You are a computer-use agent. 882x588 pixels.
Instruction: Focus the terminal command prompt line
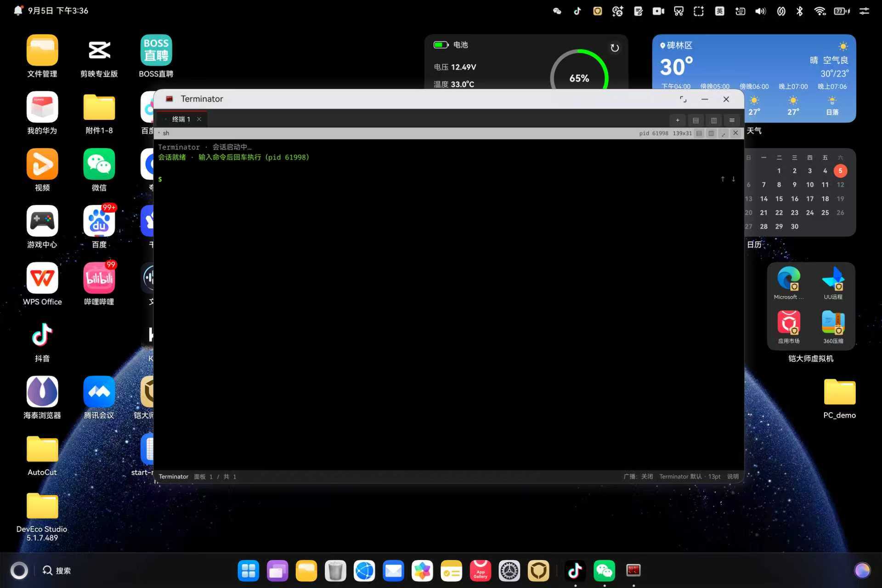pos(436,179)
